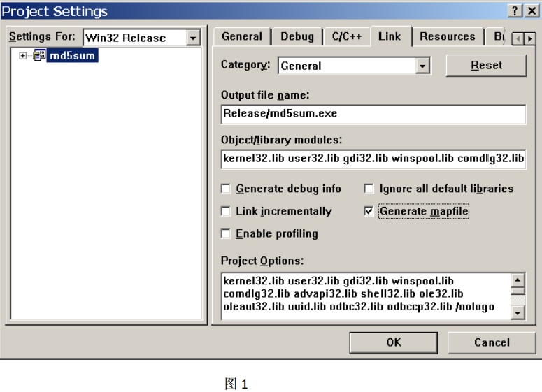Uncheck Generate mapfile checkbox
Image resolution: width=542 pixels, height=392 pixels.
pyautogui.click(x=369, y=211)
